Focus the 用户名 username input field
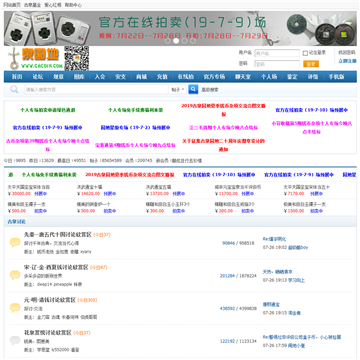360x360 pixels. point(277,53)
